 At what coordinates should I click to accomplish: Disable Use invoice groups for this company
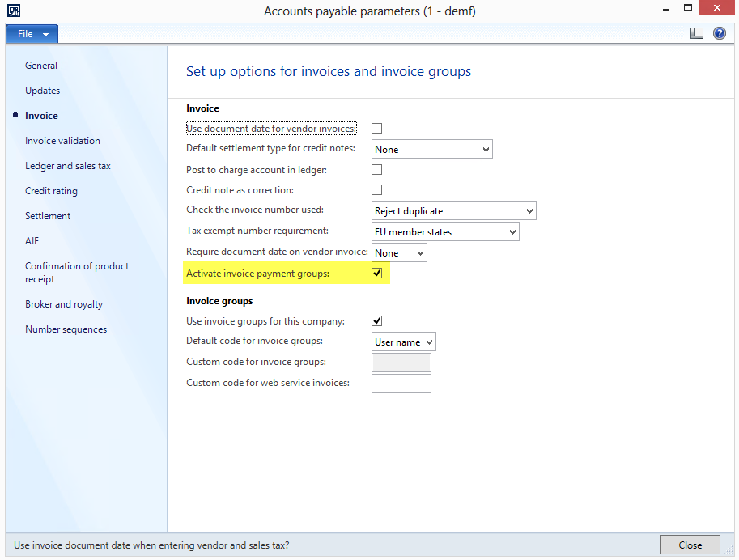[x=376, y=321]
